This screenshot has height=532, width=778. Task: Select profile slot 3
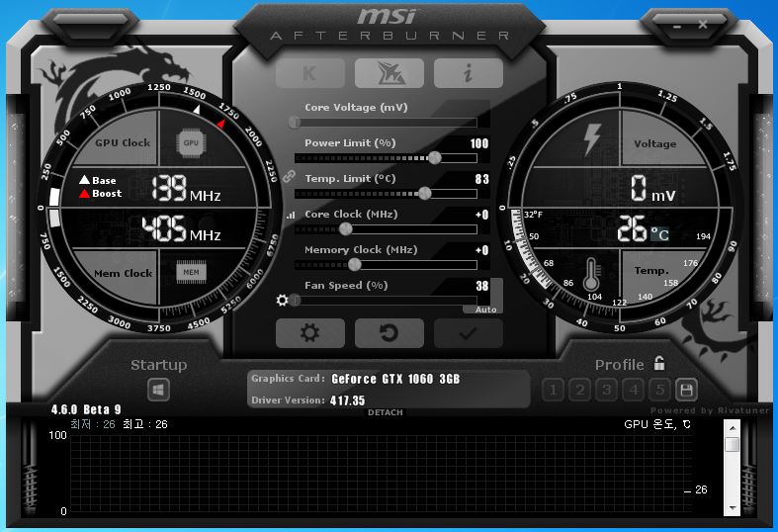tap(606, 390)
